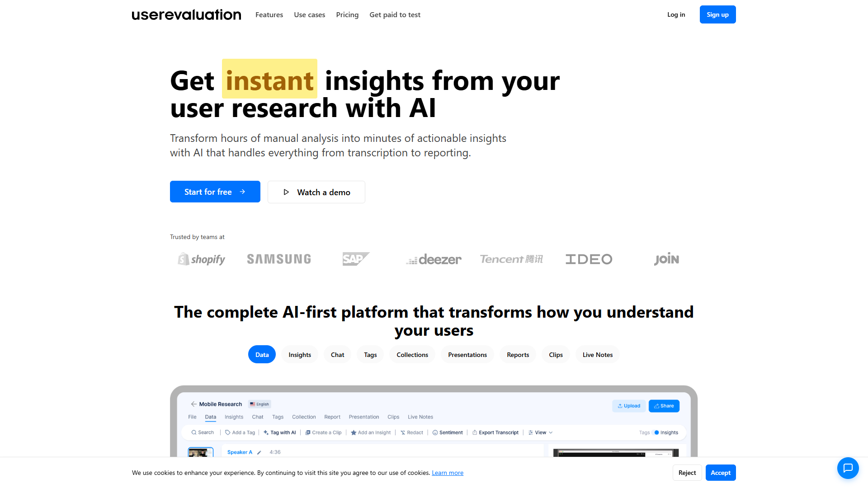Open the Clips pill tab

[x=556, y=355]
